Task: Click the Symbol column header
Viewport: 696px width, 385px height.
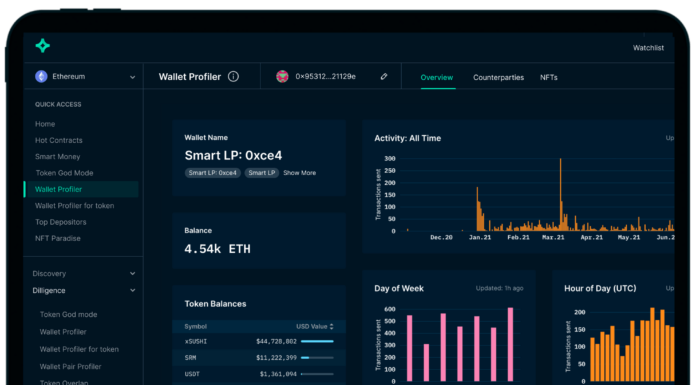Action: coord(196,326)
